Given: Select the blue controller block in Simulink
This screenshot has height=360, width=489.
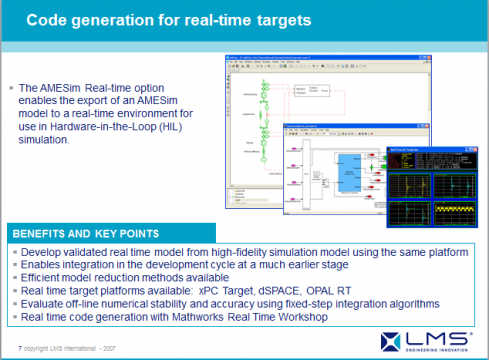Looking at the screenshot, I should [x=349, y=173].
